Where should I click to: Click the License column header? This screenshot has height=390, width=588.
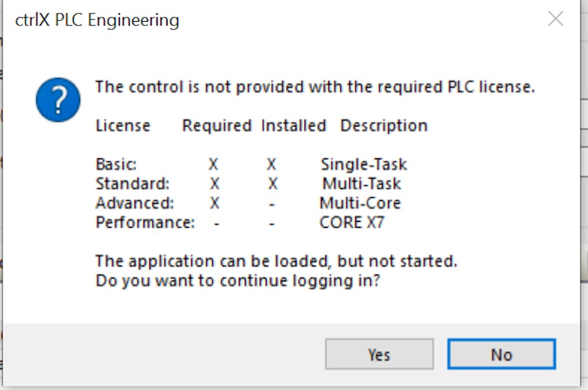(x=122, y=125)
